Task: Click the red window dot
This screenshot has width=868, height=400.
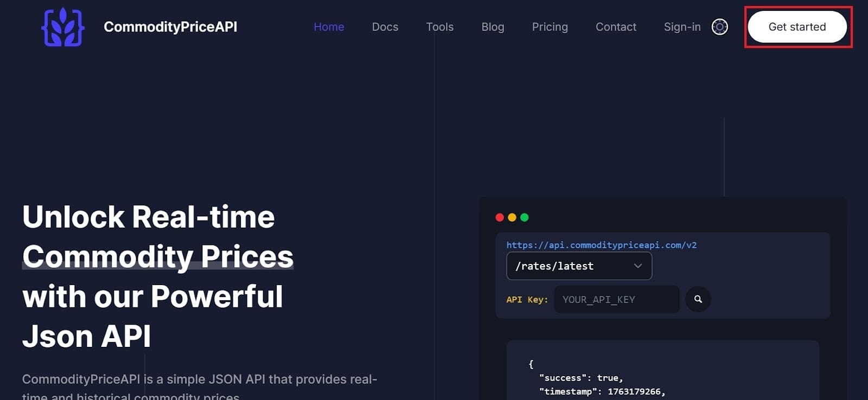Action: [500, 217]
